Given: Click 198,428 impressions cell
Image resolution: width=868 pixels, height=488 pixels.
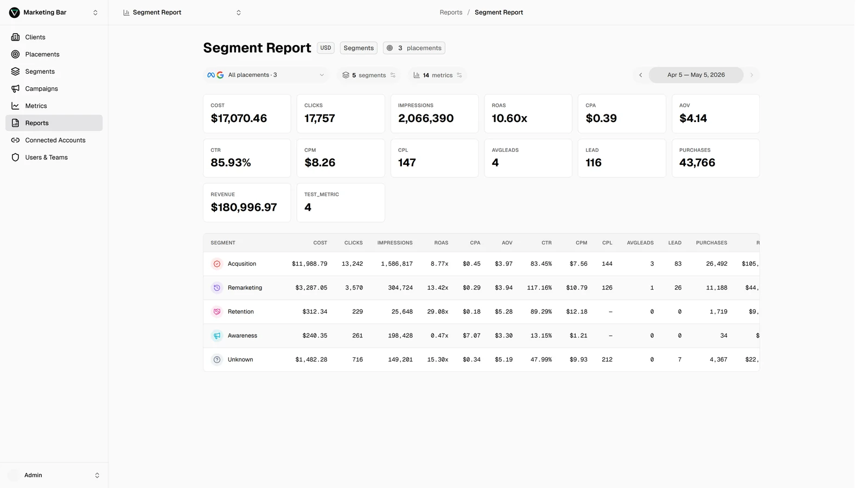Looking at the screenshot, I should tap(400, 336).
